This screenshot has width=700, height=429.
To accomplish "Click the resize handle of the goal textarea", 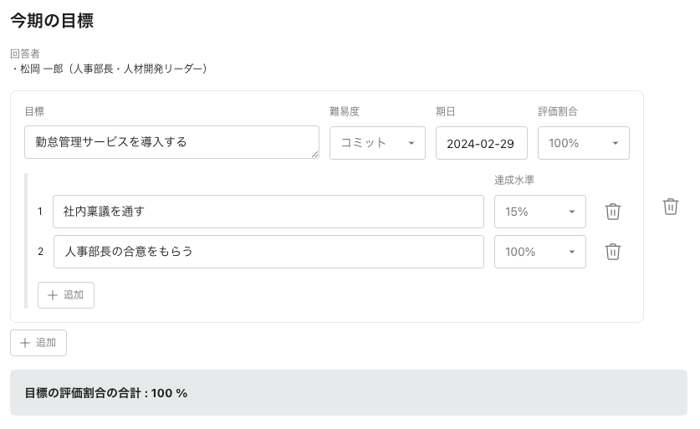I will (314, 154).
